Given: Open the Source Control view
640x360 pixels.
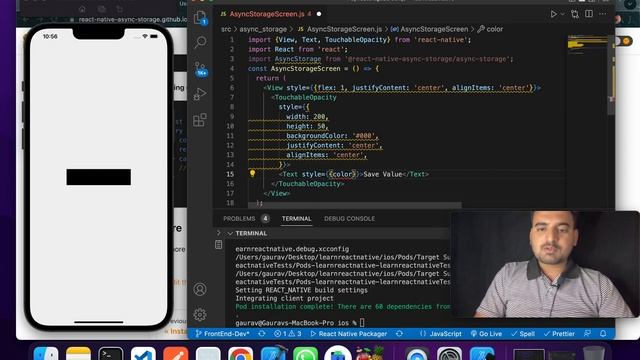Looking at the screenshot, I should [x=200, y=69].
